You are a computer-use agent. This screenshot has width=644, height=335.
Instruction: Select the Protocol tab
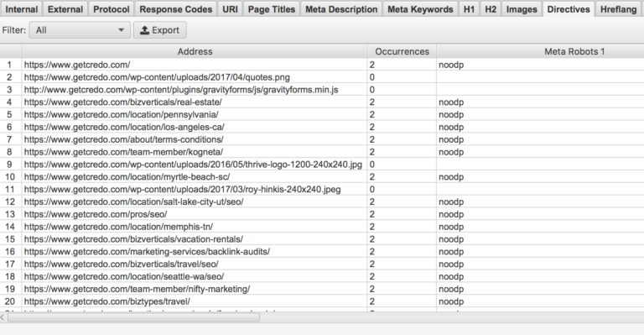click(112, 9)
